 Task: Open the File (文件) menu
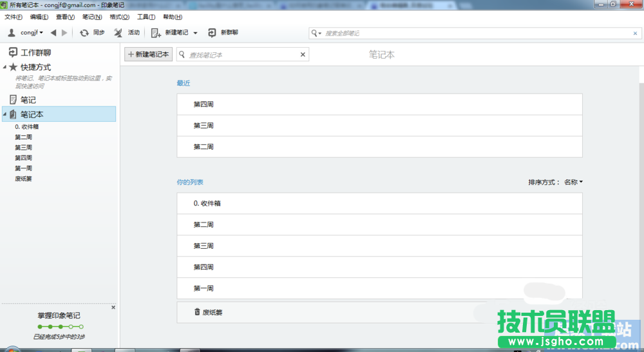[13, 17]
